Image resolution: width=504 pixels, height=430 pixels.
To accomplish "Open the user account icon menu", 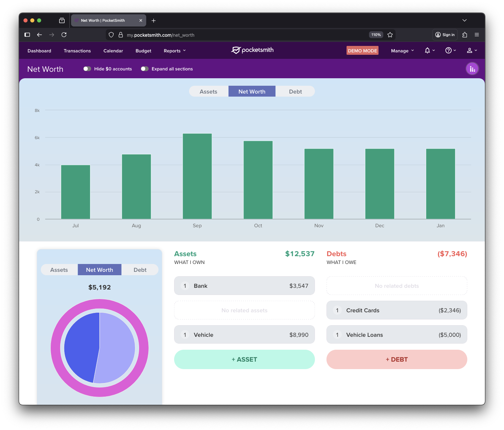I will [x=470, y=51].
